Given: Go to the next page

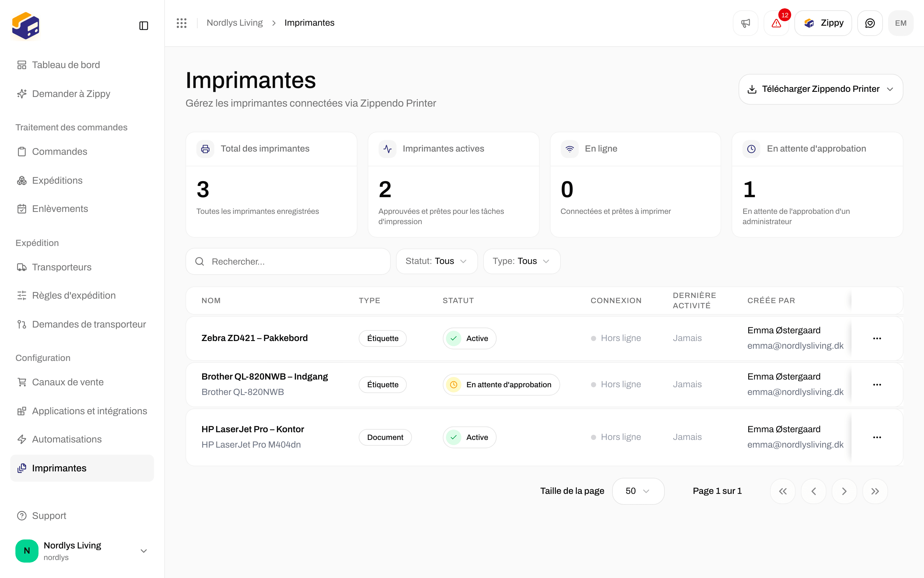Looking at the screenshot, I should pyautogui.click(x=844, y=491).
